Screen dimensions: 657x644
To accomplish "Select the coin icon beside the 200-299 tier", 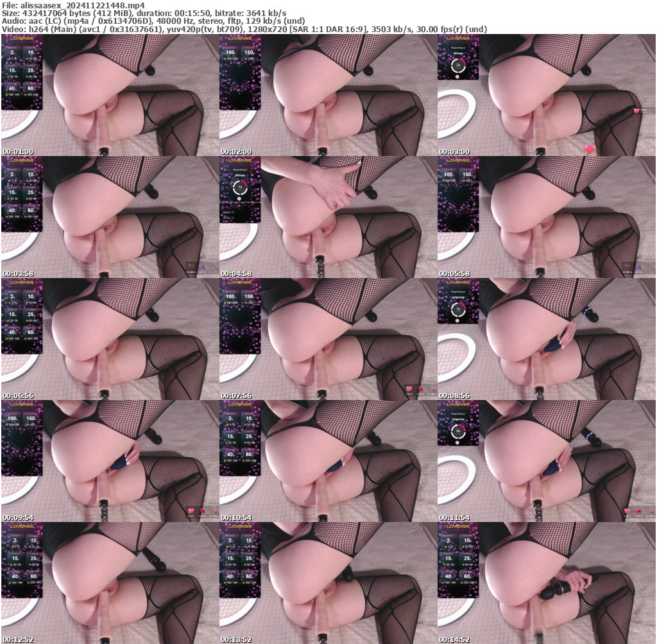I will (x=26, y=94).
